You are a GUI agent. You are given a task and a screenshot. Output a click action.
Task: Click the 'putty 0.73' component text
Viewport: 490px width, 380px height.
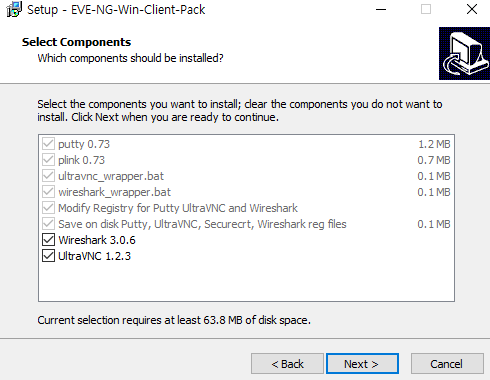point(84,144)
